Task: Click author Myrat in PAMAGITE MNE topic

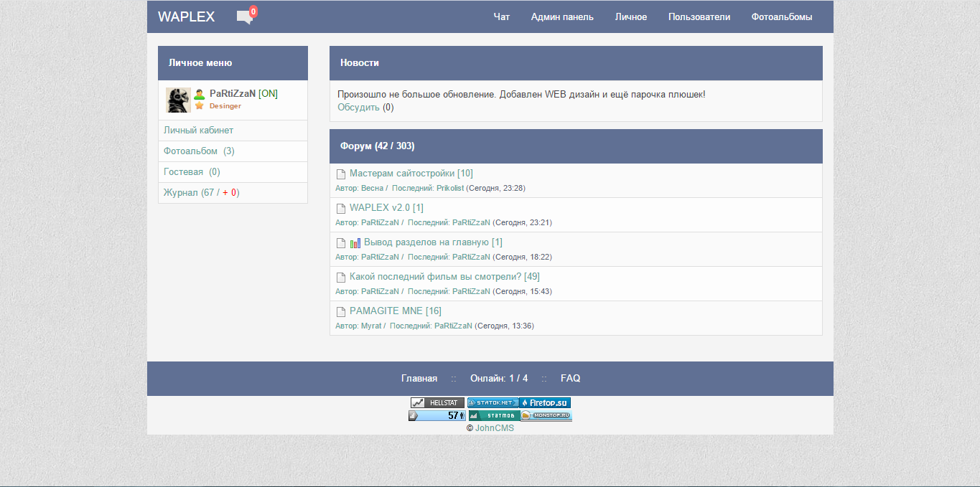Action: 370,326
